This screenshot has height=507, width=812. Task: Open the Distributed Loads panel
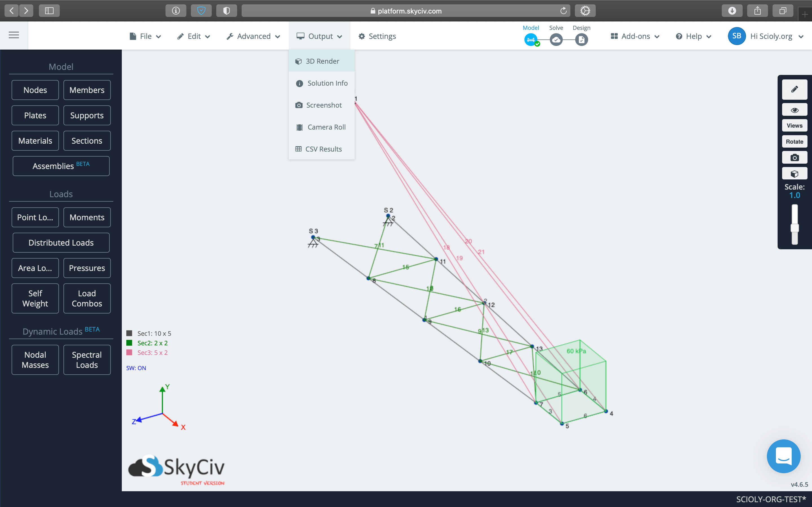(61, 243)
